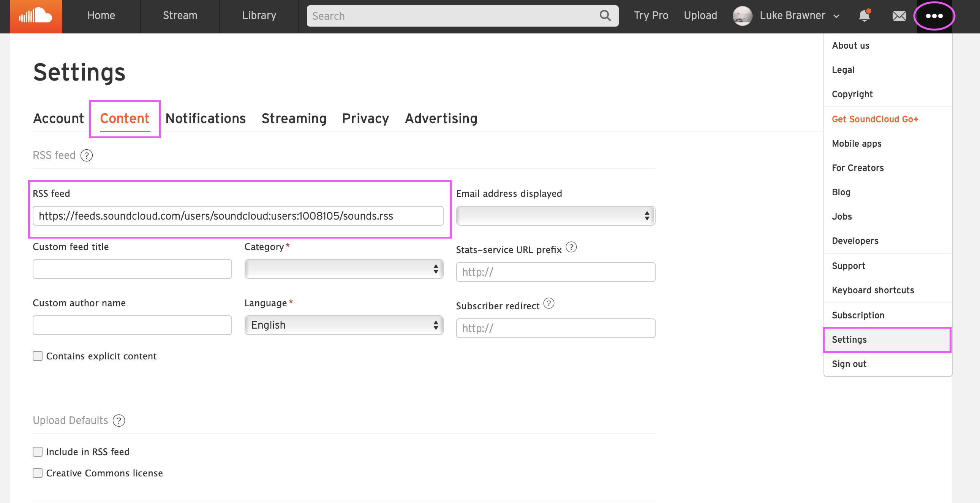980x503 pixels.
Task: Open the Streaming tab
Action: pos(294,118)
